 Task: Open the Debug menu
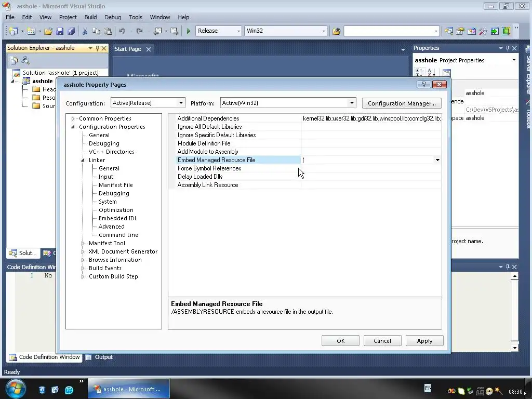(113, 17)
